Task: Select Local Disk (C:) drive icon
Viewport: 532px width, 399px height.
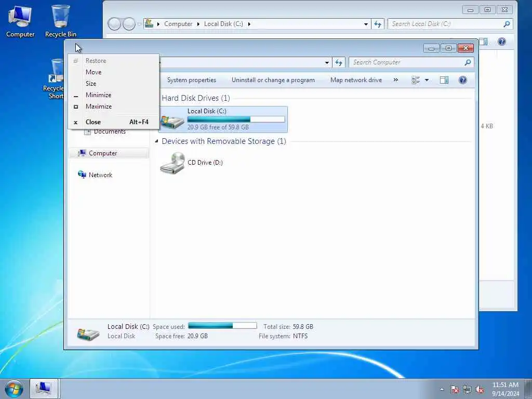Action: 172,122
